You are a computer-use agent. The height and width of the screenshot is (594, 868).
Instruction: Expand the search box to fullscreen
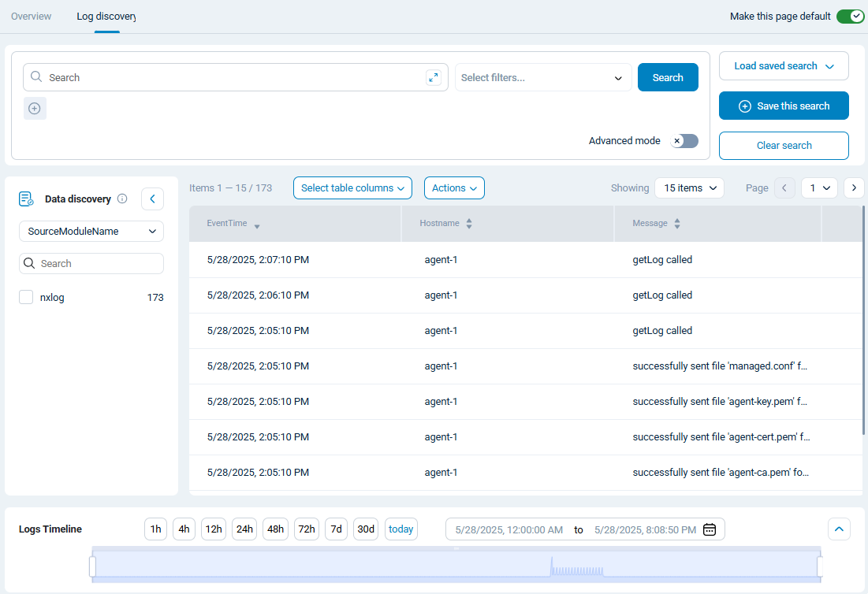pos(433,77)
